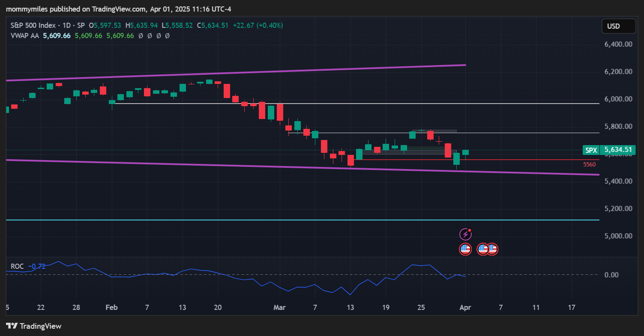Click the low value L5,558.52
Viewport: 644px width, 336px height.
click(x=177, y=26)
